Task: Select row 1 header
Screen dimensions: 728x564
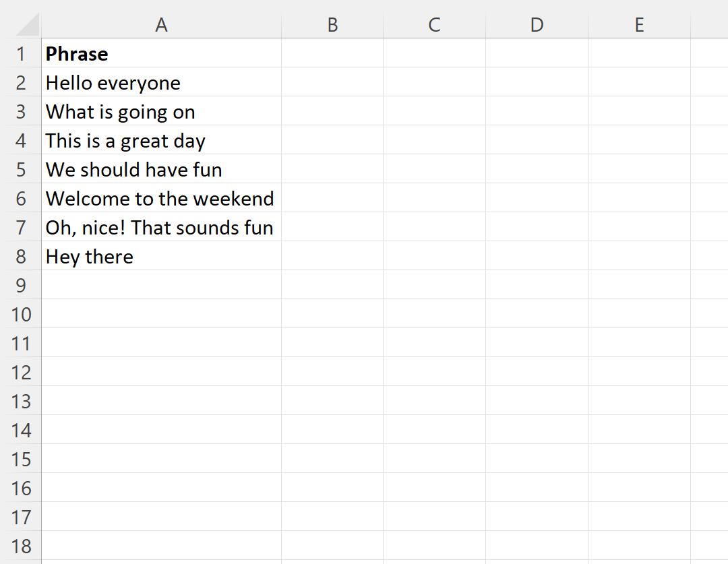Action: (21, 53)
